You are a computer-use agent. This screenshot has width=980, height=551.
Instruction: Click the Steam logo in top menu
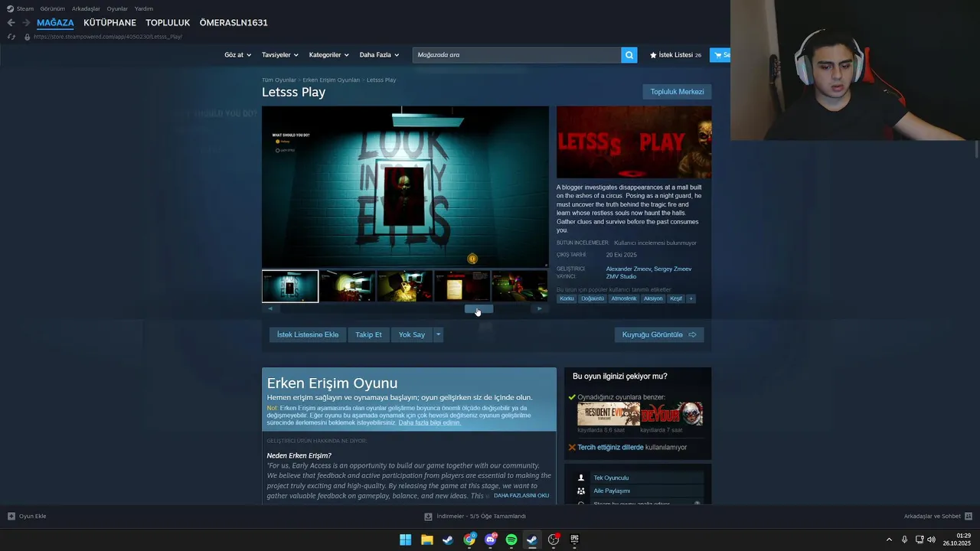coord(10,8)
